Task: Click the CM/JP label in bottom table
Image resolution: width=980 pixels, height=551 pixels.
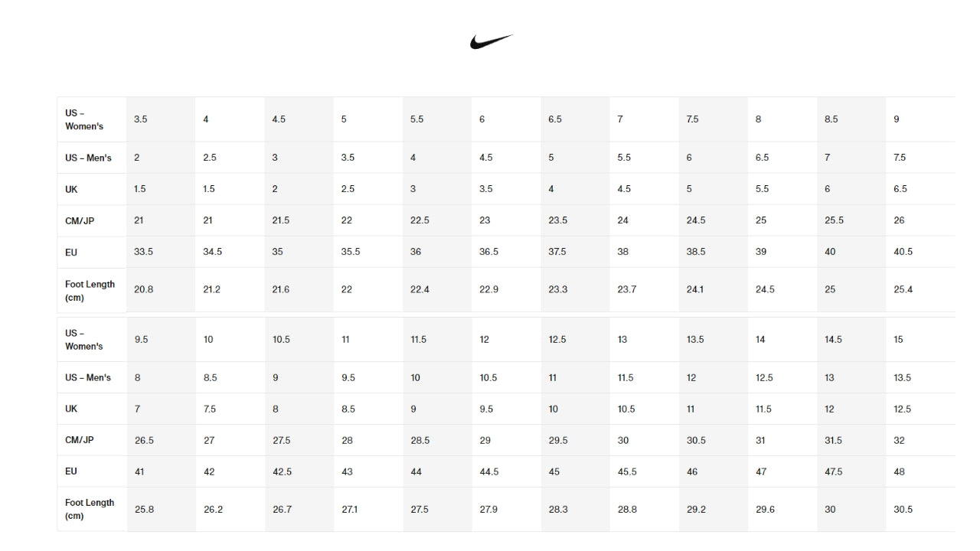Action: click(x=80, y=440)
